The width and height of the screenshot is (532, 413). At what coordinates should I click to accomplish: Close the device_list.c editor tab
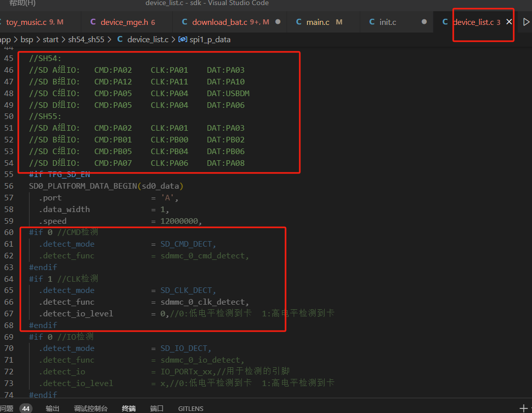pyautogui.click(x=509, y=22)
